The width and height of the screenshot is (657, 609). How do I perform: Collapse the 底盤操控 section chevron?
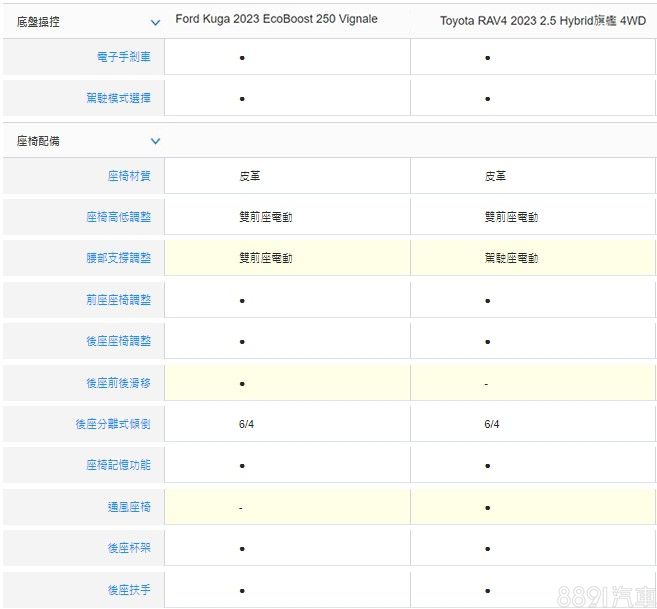pyautogui.click(x=155, y=22)
